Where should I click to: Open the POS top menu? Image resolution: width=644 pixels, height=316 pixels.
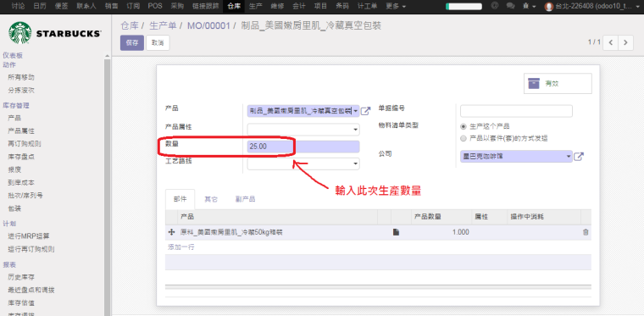(155, 6)
